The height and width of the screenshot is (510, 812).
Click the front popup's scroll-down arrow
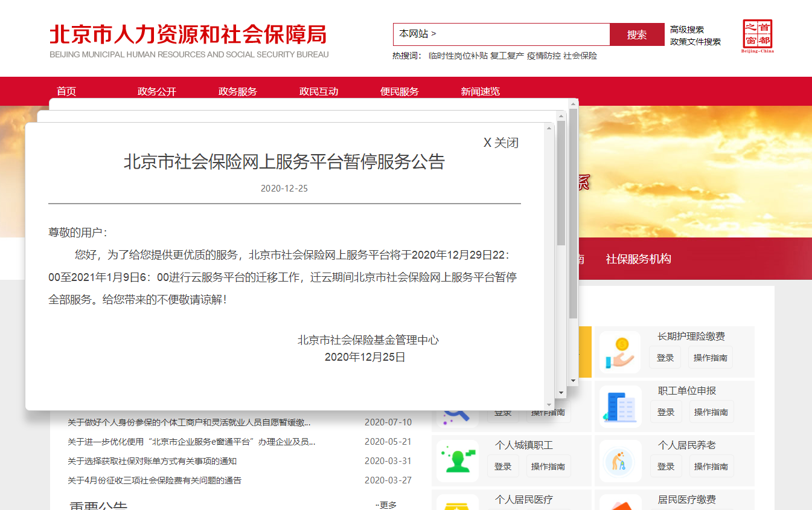pyautogui.click(x=549, y=404)
